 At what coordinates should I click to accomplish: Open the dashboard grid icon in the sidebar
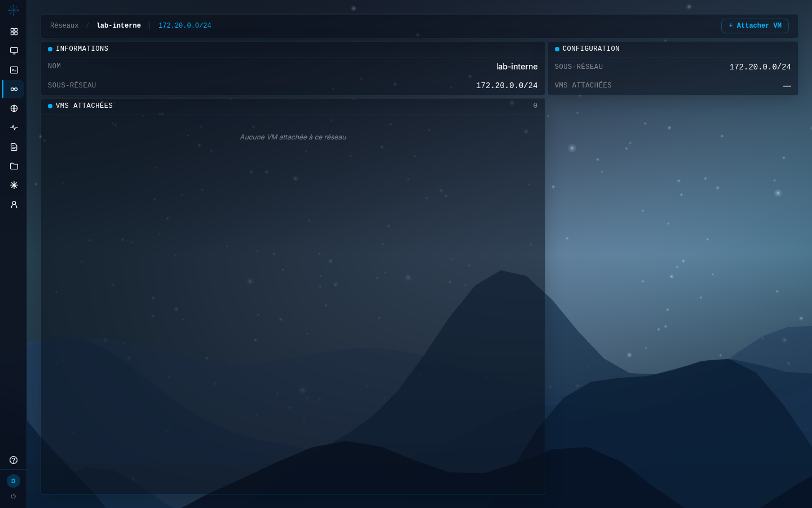pyautogui.click(x=14, y=32)
